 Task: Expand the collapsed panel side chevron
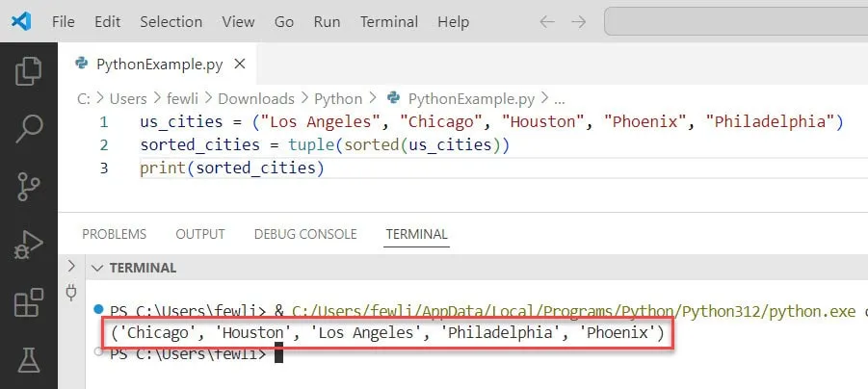[69, 266]
